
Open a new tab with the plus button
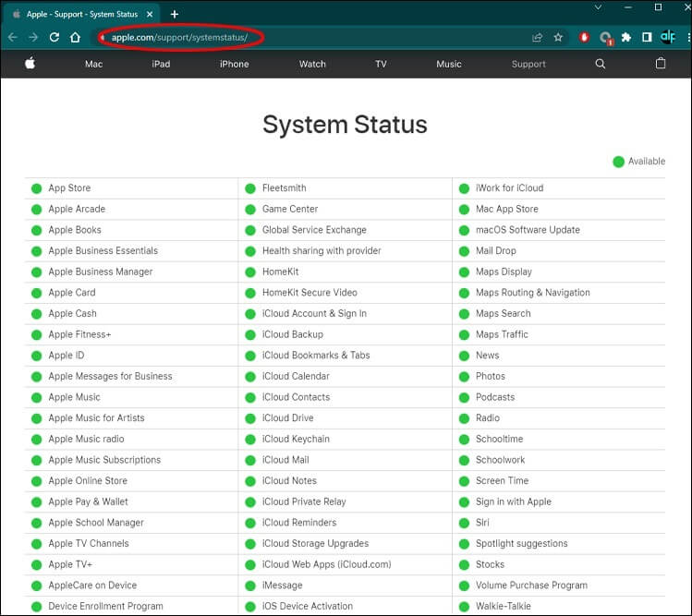click(175, 15)
